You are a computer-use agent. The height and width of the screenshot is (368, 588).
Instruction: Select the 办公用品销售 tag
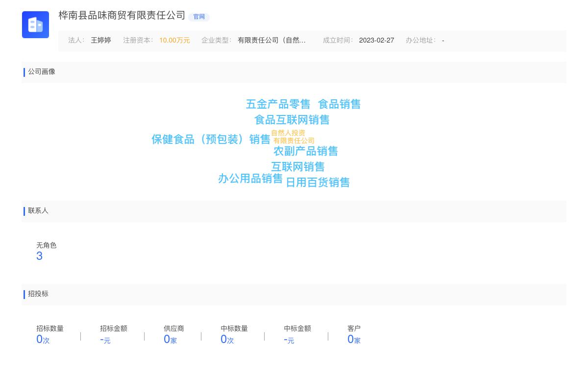coord(250,179)
